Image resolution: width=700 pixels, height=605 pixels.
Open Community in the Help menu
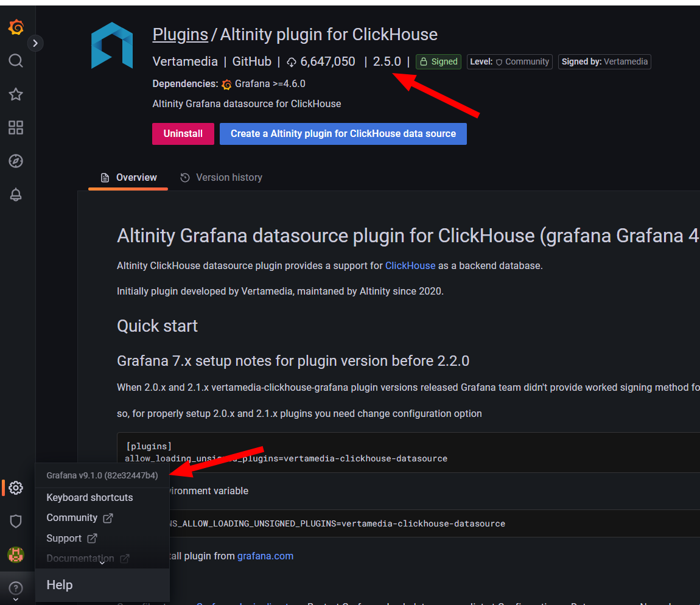pos(72,517)
